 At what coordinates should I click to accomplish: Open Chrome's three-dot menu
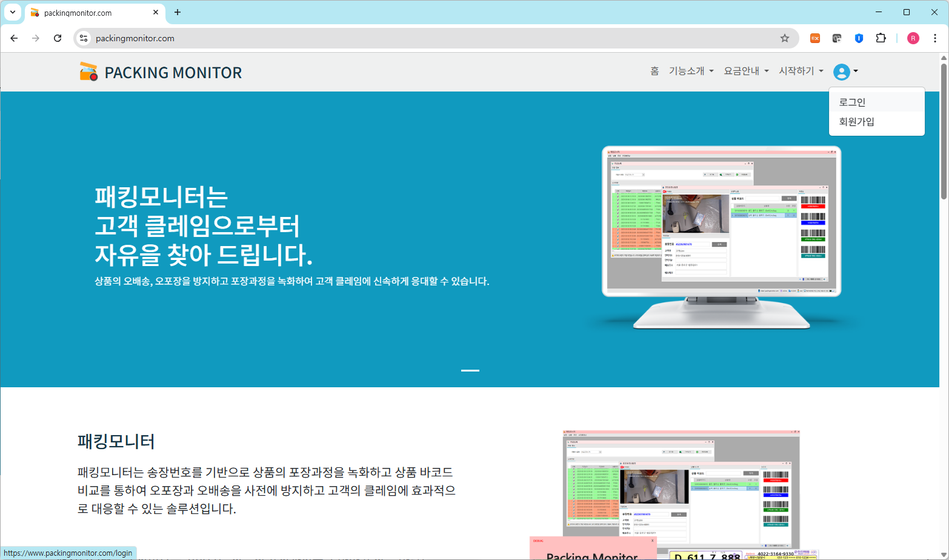[x=935, y=38]
